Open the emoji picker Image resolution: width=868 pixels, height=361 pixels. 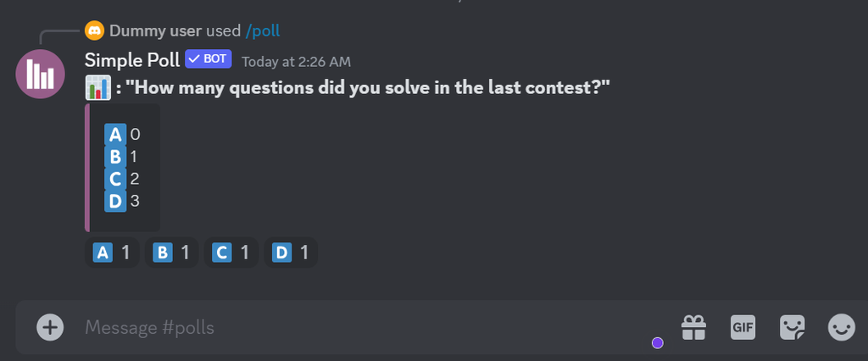[841, 327]
